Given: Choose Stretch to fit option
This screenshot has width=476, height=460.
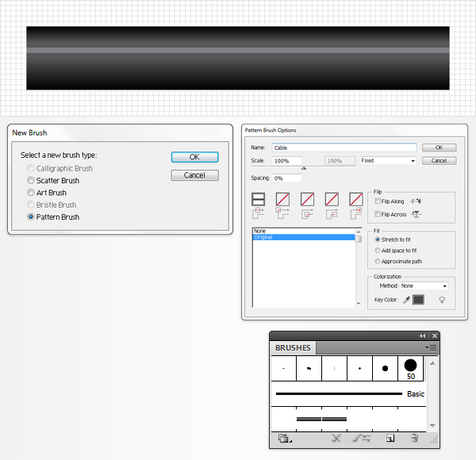Looking at the screenshot, I should coord(378,240).
